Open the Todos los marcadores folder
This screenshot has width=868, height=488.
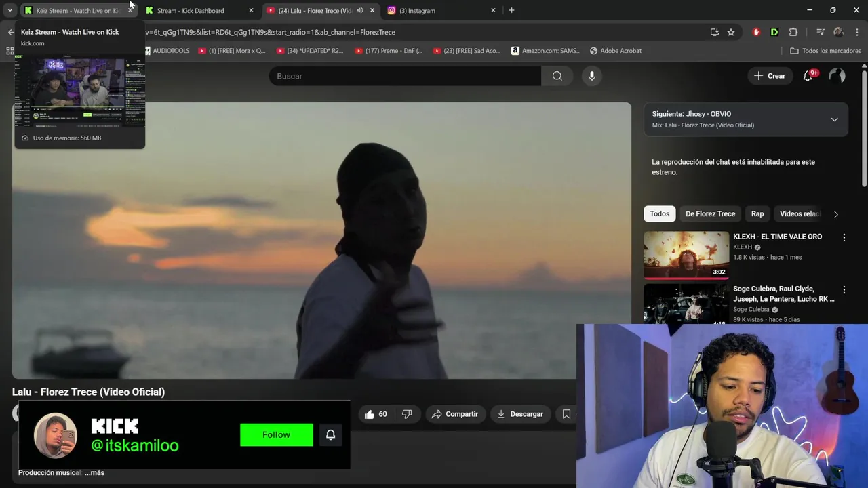(825, 51)
